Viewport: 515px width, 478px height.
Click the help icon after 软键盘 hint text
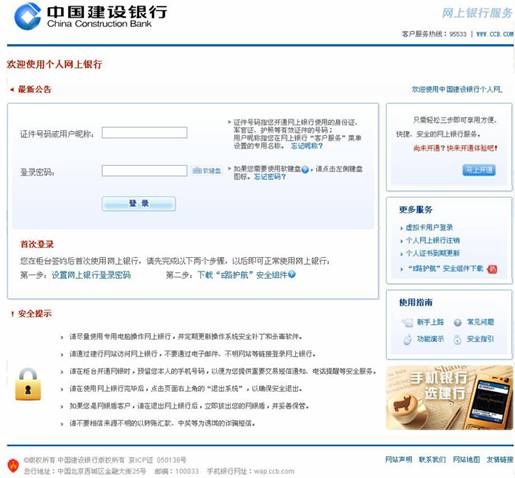(x=305, y=170)
